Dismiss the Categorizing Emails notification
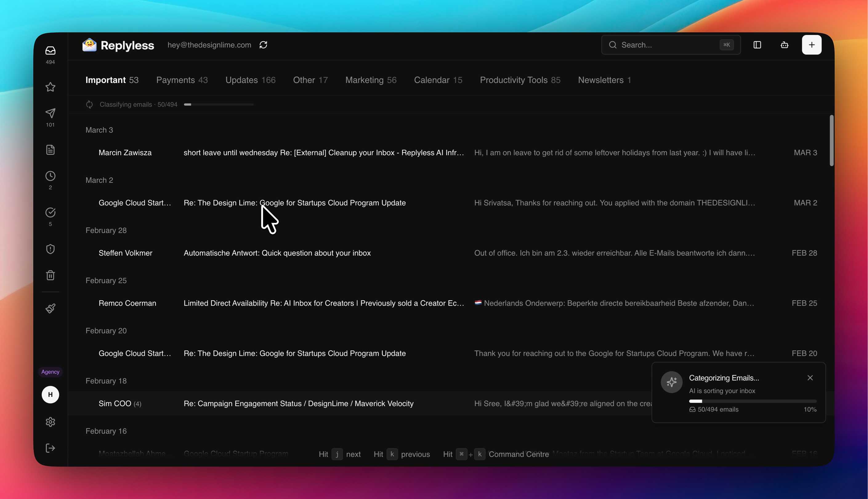868x499 pixels. click(x=810, y=378)
